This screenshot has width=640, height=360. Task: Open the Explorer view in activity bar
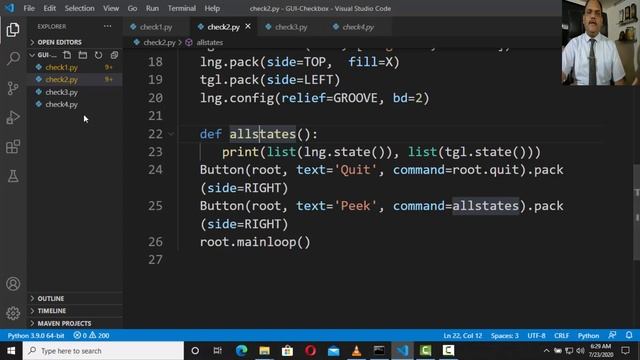click(13, 29)
